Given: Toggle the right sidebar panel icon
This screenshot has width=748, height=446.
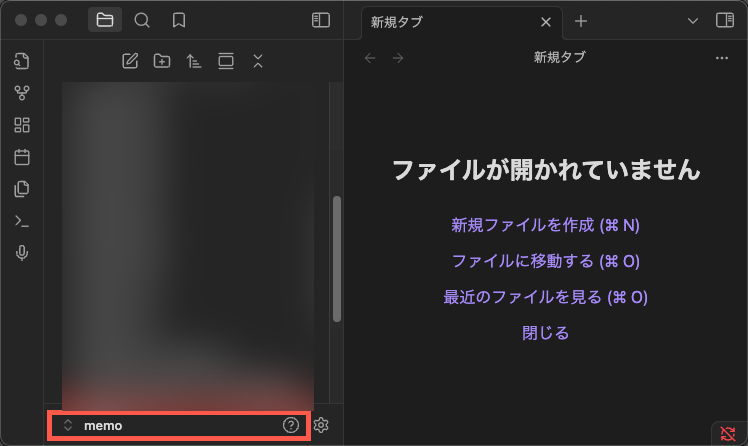Looking at the screenshot, I should (x=725, y=20).
